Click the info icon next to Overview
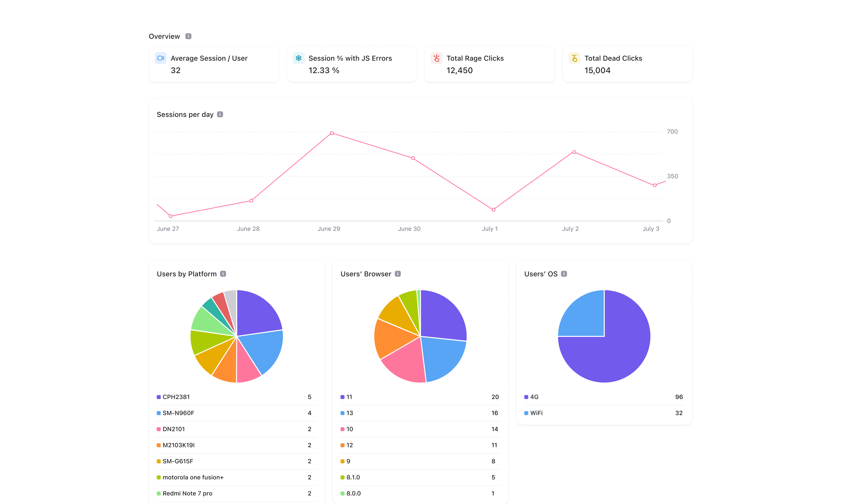The width and height of the screenshot is (842, 504). click(x=188, y=36)
